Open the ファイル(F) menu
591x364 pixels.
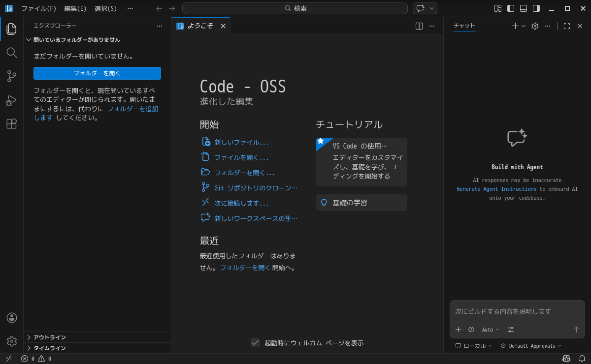(x=38, y=8)
